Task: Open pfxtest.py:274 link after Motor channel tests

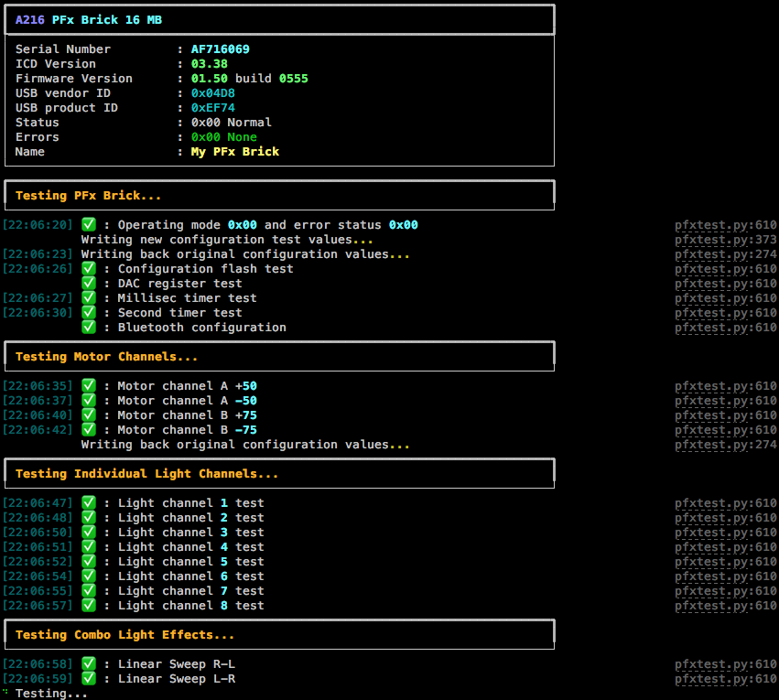Action: coord(725,445)
